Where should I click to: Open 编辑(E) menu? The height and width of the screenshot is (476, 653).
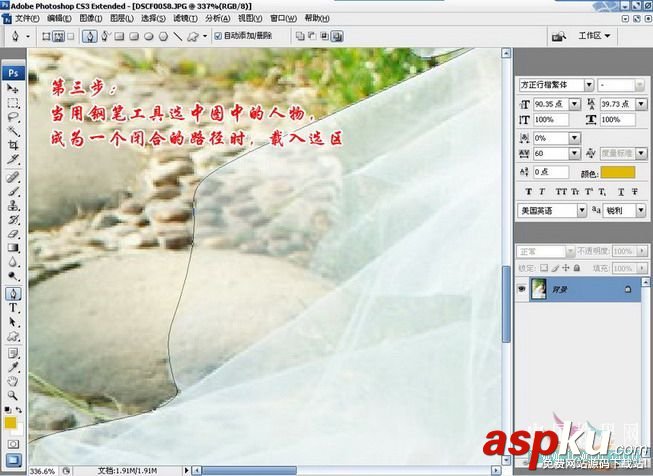tap(59, 18)
